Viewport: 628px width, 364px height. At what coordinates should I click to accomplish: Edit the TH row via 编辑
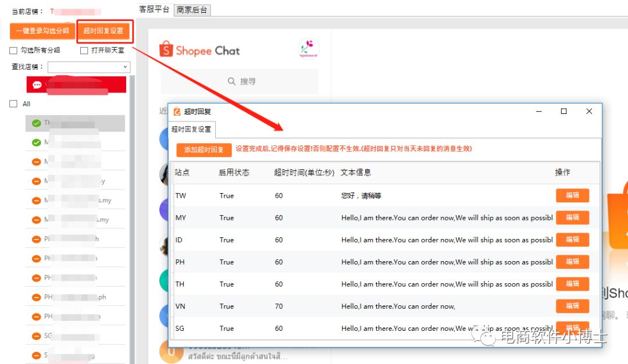[572, 284]
